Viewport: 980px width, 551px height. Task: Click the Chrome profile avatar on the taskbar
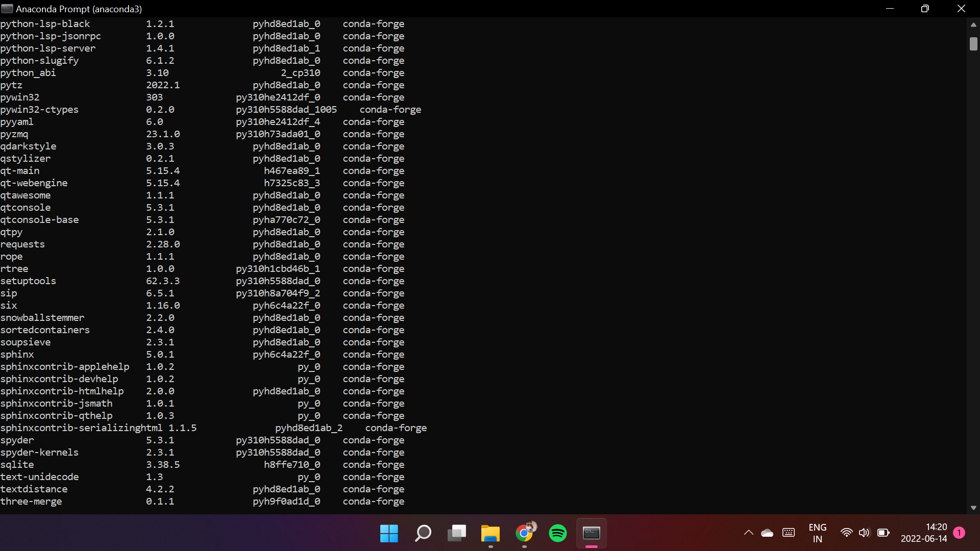click(x=532, y=527)
